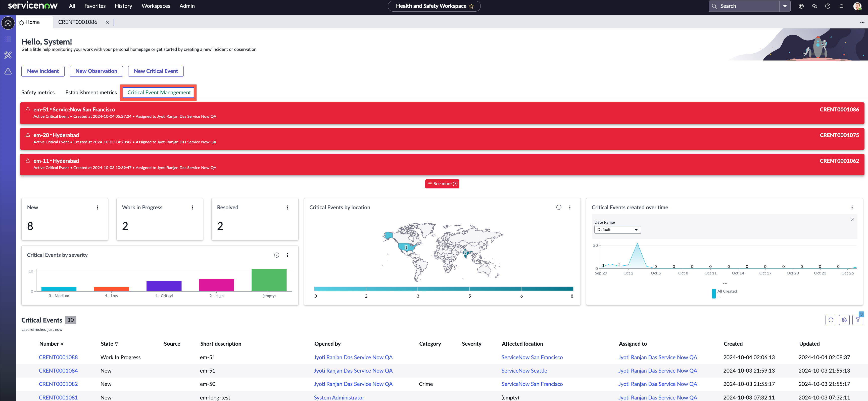Switch to the Safety metrics tab
This screenshot has height=401, width=868.
click(38, 92)
